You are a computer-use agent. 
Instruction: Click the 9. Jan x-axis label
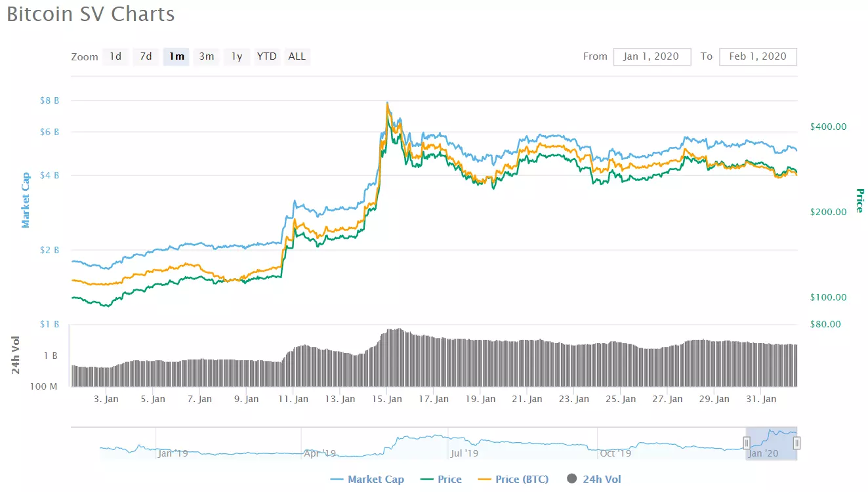click(x=247, y=399)
